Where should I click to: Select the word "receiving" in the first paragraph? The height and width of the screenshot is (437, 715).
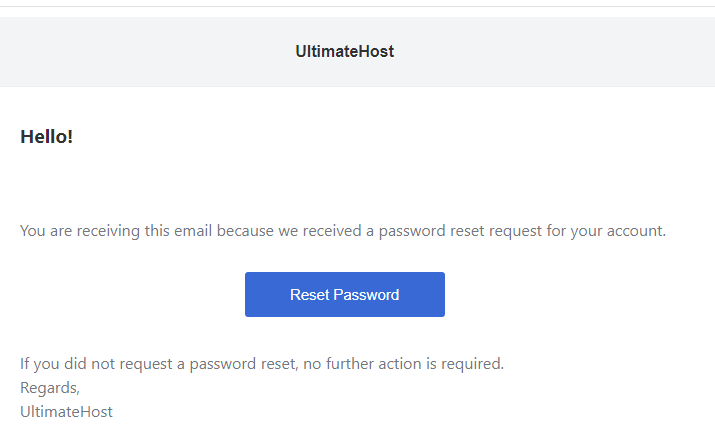click(108, 231)
